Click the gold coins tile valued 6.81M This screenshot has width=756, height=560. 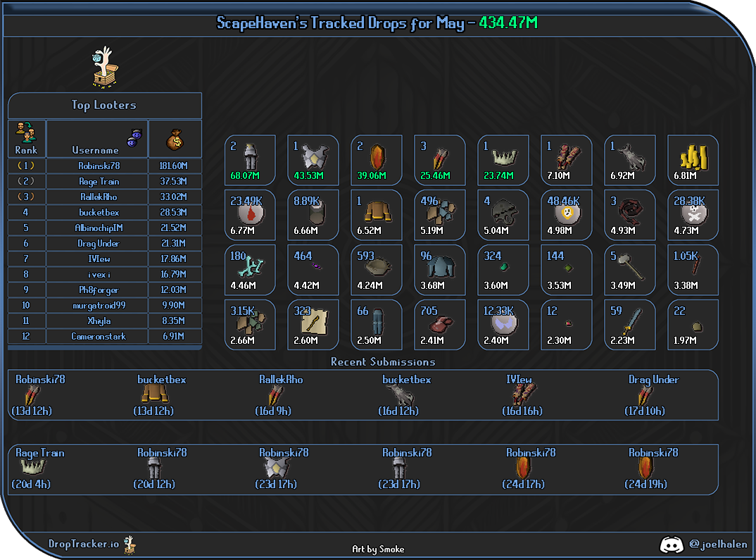pos(693,160)
